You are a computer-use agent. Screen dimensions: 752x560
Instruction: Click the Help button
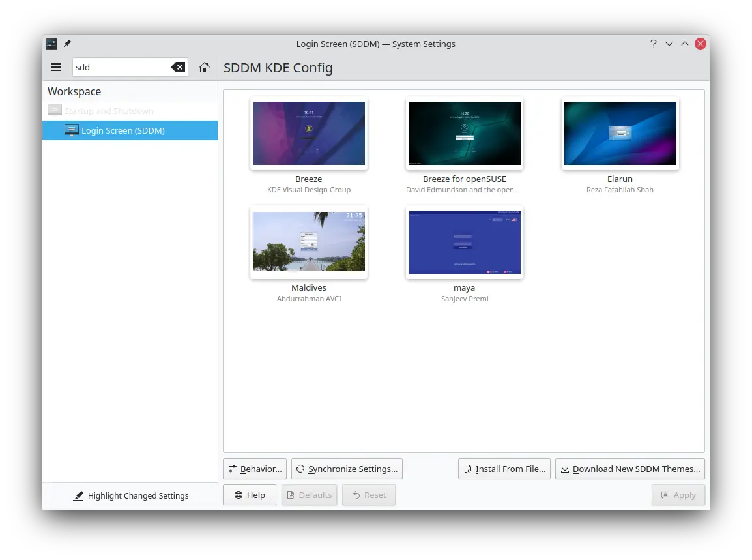pyautogui.click(x=249, y=495)
